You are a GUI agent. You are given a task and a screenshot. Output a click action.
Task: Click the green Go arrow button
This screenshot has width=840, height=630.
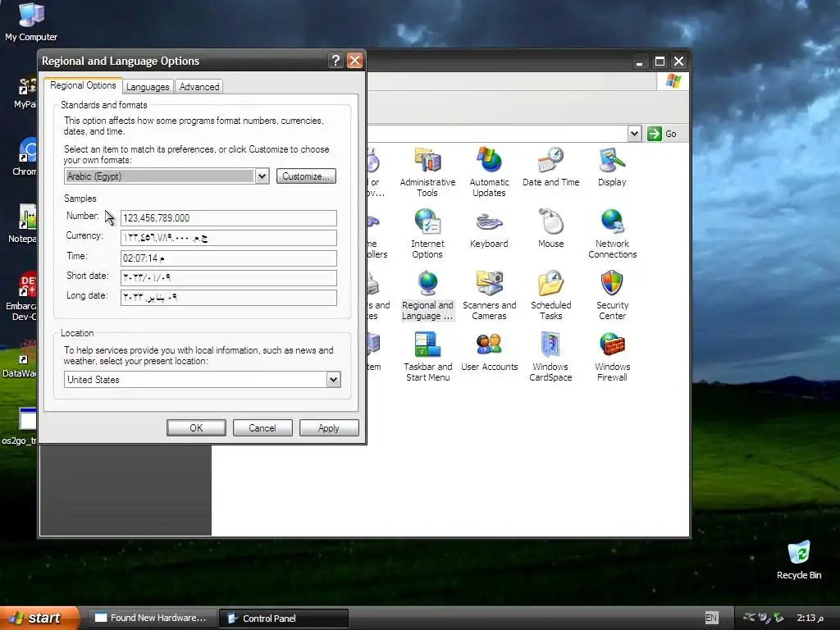(x=654, y=134)
